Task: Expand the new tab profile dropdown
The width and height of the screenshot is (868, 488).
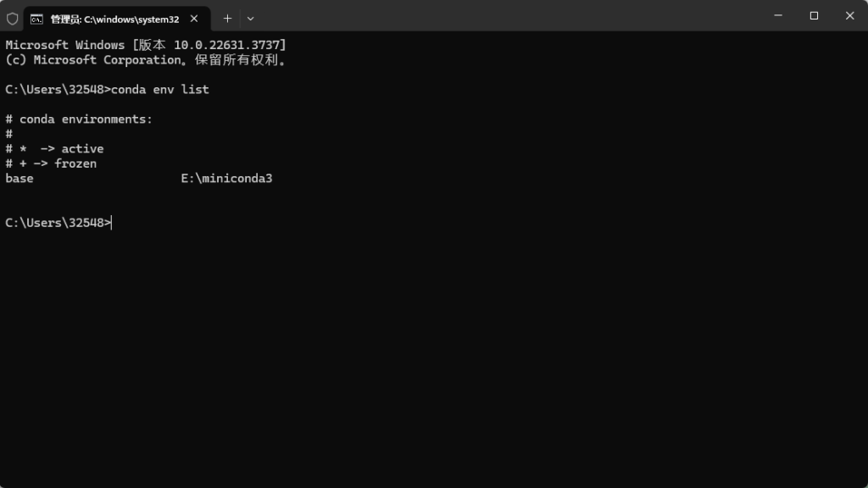Action: coord(250,18)
